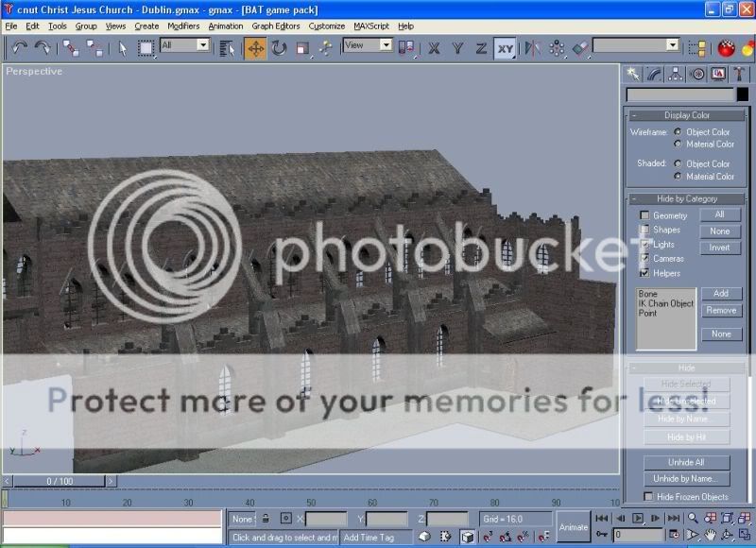The image size is (756, 548).
Task: Activate the Rotate tool in toolbar
Action: click(x=279, y=47)
